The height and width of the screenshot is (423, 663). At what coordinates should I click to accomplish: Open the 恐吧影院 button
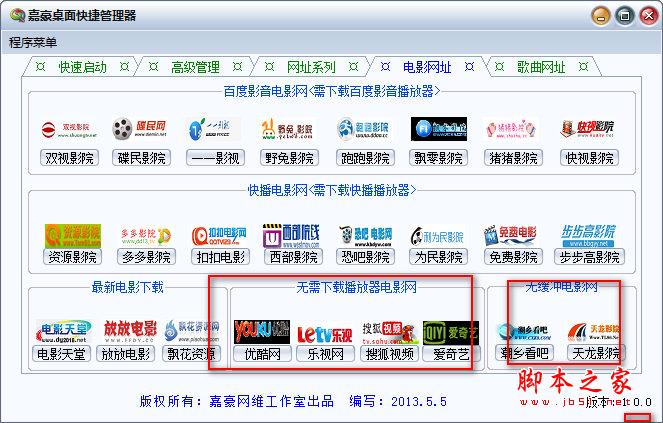click(x=365, y=257)
